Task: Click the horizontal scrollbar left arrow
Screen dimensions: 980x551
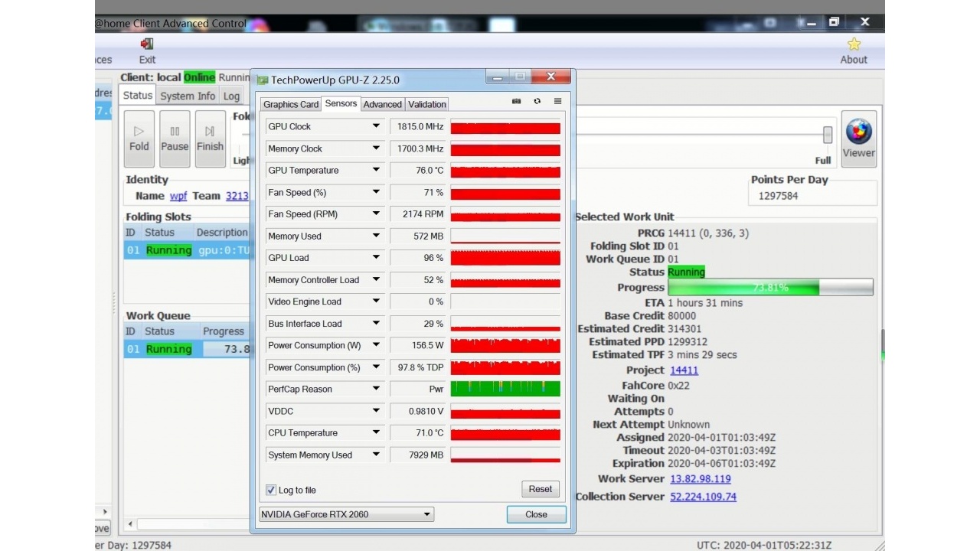Action: [130, 524]
